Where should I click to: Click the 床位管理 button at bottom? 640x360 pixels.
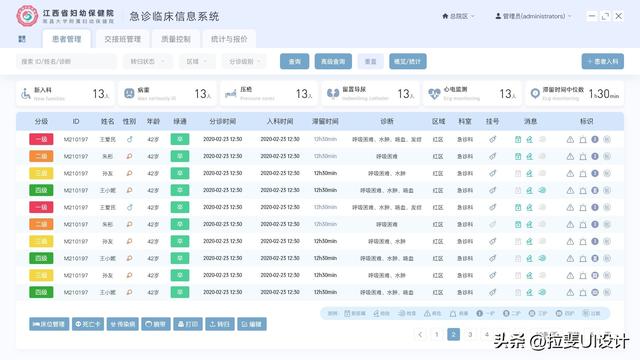[49, 324]
